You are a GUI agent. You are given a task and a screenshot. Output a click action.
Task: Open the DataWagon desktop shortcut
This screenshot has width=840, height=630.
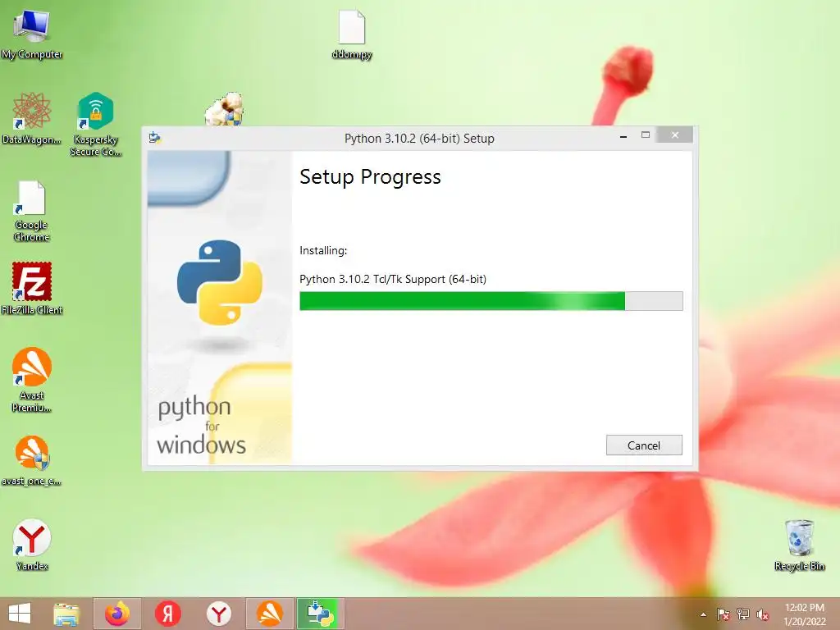tap(32, 118)
